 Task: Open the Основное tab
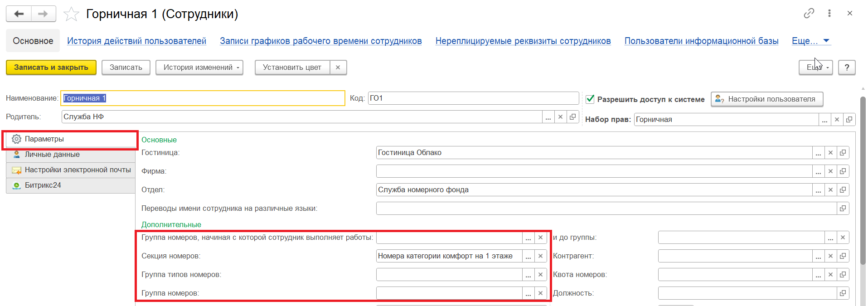point(33,41)
